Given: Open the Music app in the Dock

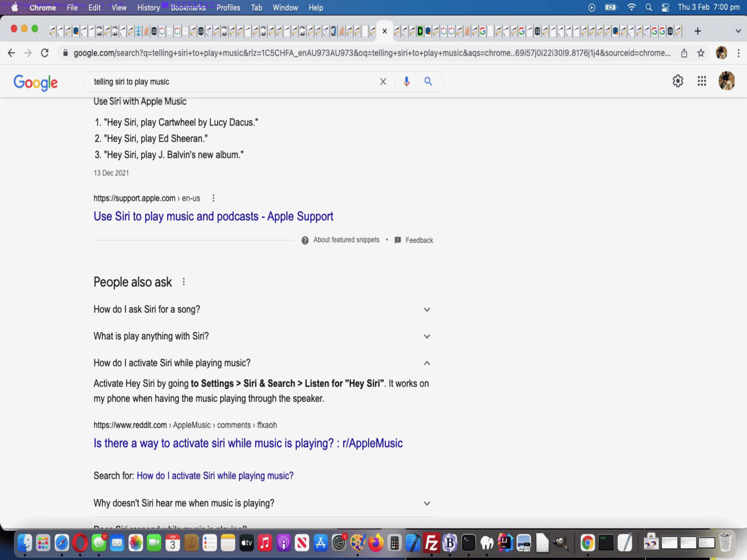Looking at the screenshot, I should pyautogui.click(x=265, y=543).
